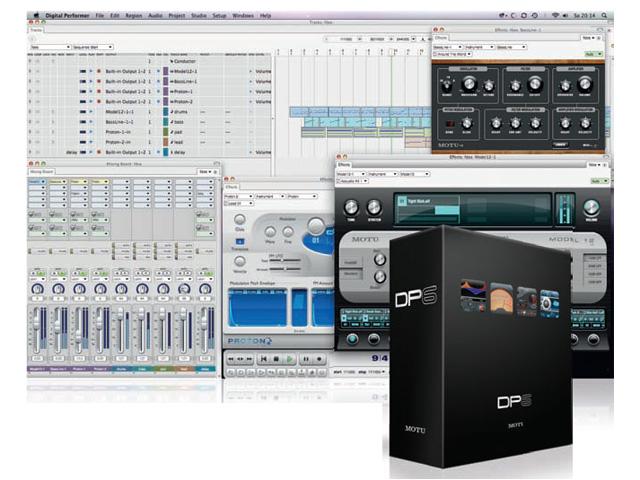
Task: Open the Edit menu
Action: pyautogui.click(x=115, y=16)
